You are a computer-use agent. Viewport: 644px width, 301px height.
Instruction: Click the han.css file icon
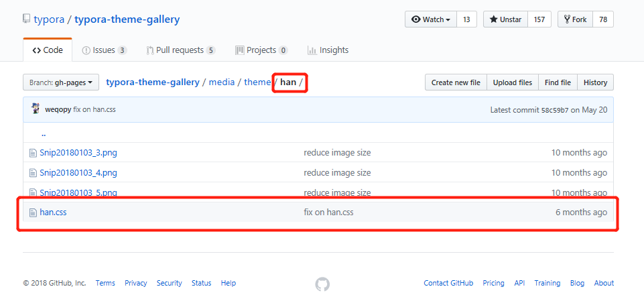[x=32, y=213]
